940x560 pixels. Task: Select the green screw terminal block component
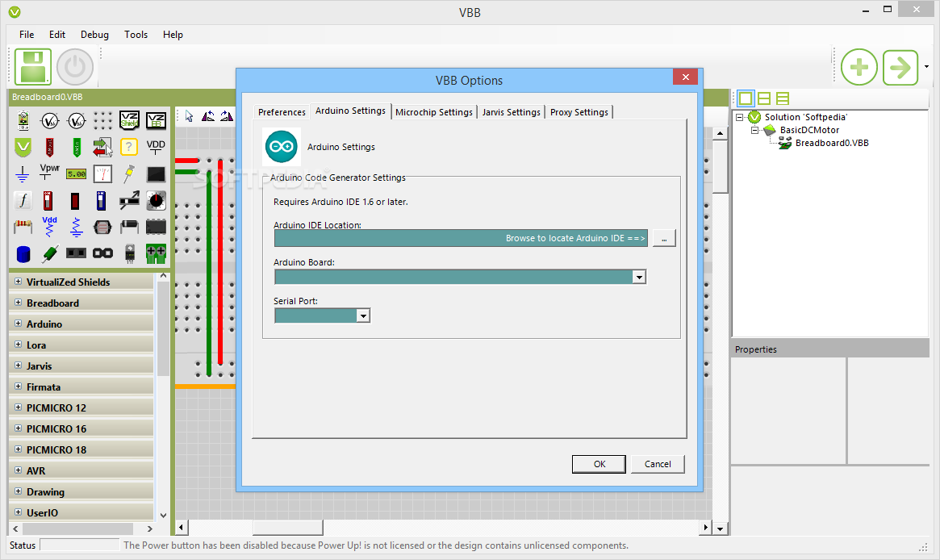click(156, 254)
